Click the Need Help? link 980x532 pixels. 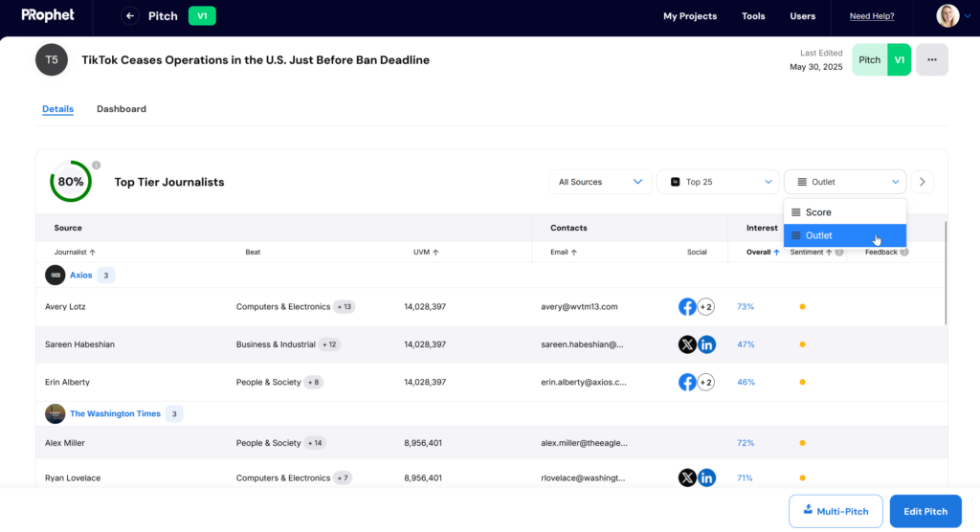pos(871,16)
